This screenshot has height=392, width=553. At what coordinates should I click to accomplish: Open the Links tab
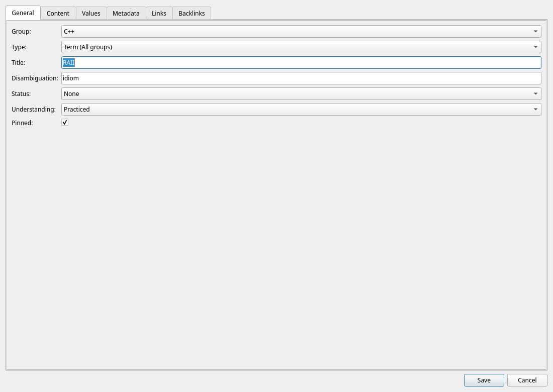159,14
